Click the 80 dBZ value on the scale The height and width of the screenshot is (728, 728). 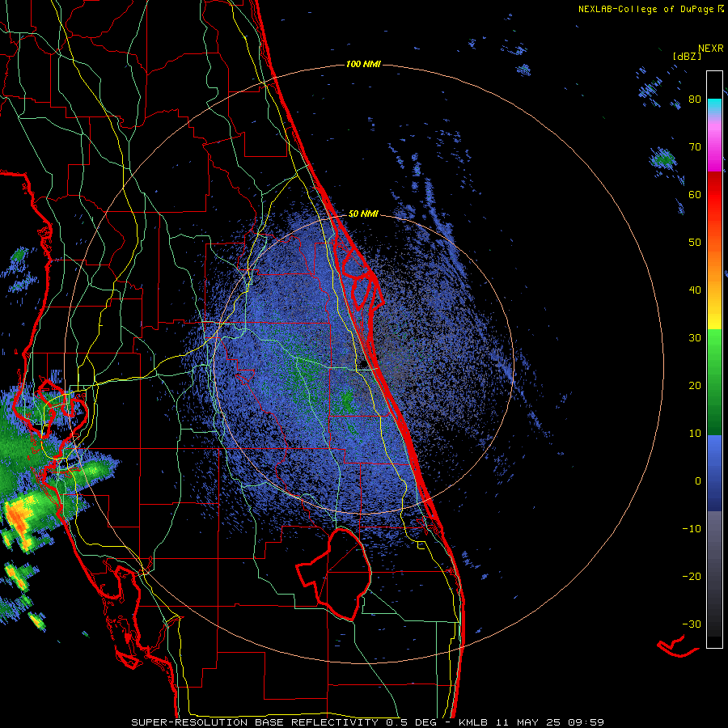coord(695,99)
